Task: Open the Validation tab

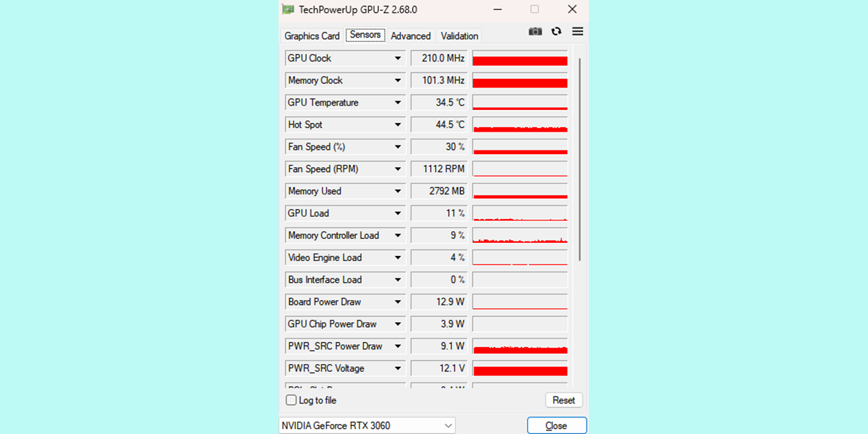Action: pyautogui.click(x=459, y=35)
